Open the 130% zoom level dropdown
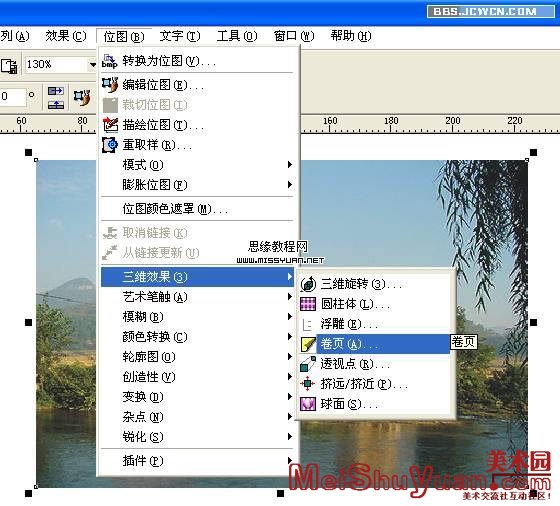This screenshot has width=560, height=506. pos(93,65)
